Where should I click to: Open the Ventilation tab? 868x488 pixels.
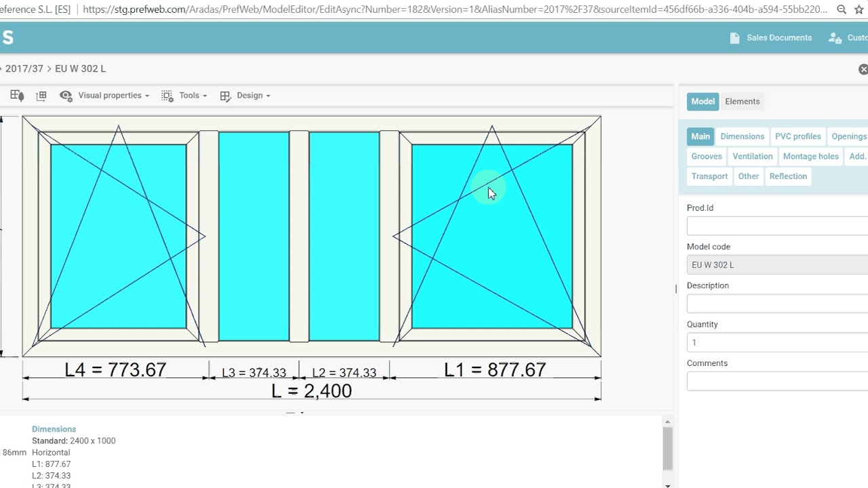(x=752, y=157)
